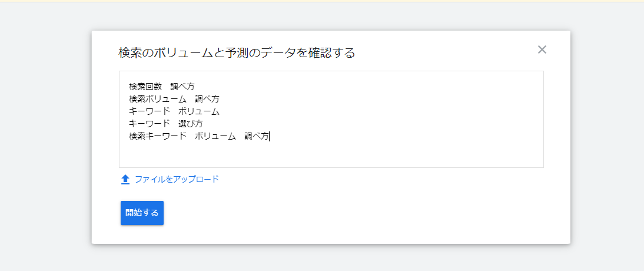Click 調べ方 in the second keyword line
The height and width of the screenshot is (271, 644).
point(207,99)
